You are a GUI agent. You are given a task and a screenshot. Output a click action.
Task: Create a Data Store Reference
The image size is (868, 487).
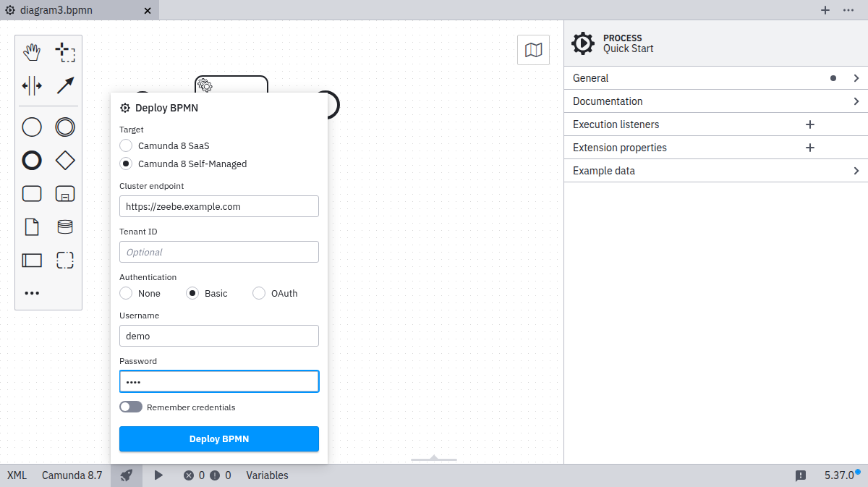[65, 226]
